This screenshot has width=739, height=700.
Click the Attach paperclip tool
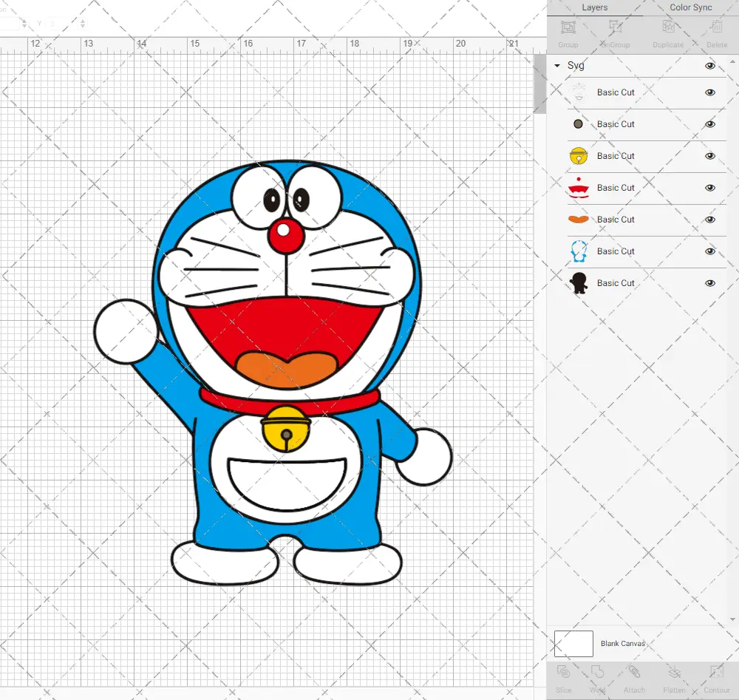click(x=634, y=672)
